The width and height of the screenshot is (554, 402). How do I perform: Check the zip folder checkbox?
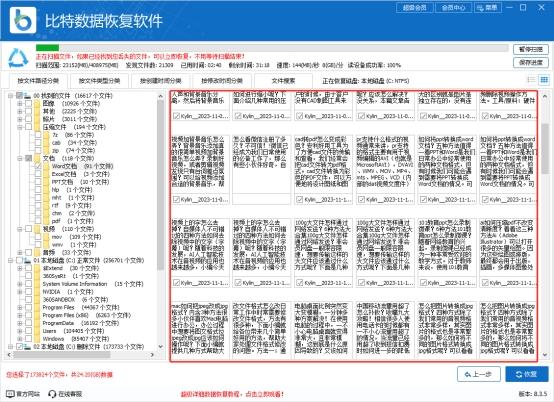click(x=38, y=150)
